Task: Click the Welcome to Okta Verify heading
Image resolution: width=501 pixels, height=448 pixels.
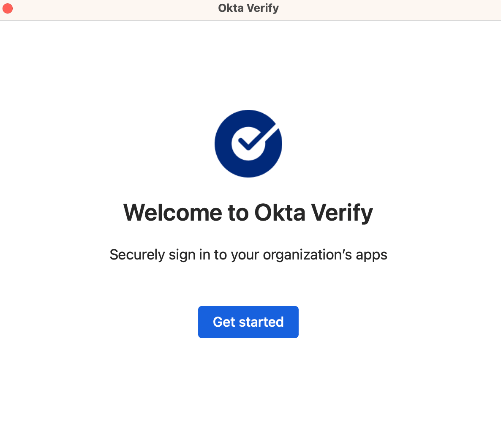Action: (248, 212)
